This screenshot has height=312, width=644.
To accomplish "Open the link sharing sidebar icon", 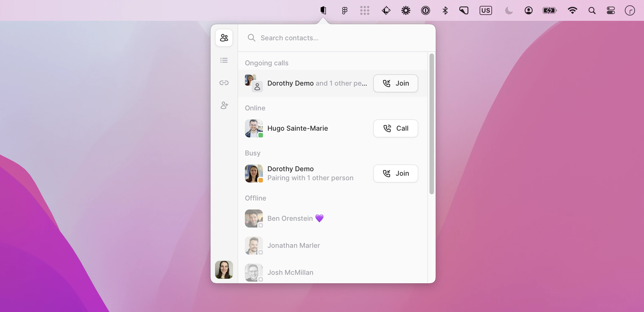I will point(224,83).
